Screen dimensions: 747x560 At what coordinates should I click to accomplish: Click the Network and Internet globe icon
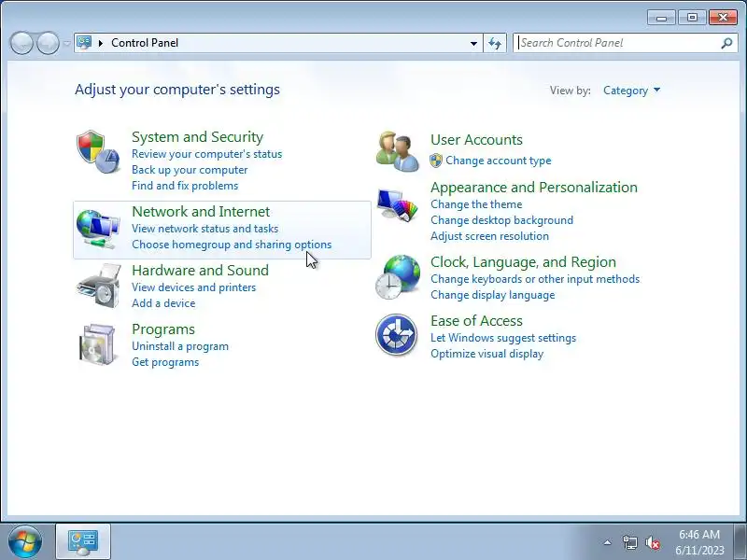[x=98, y=230]
